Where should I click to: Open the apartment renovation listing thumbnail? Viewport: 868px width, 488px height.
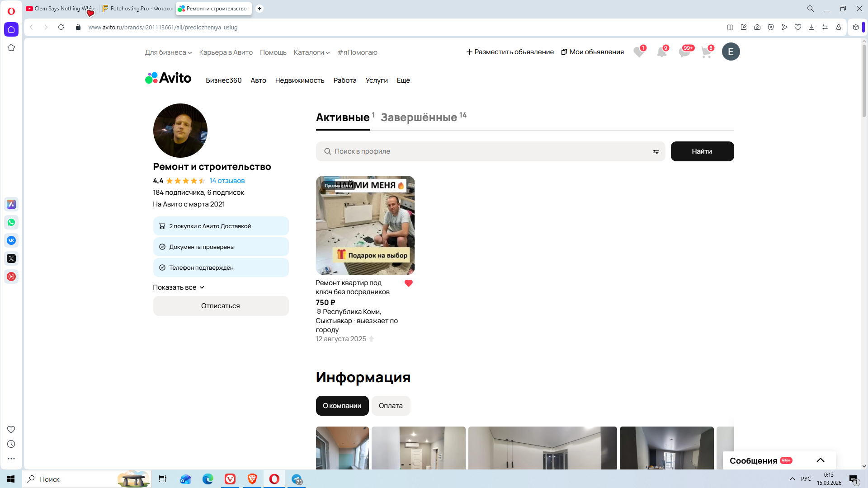coord(365,225)
